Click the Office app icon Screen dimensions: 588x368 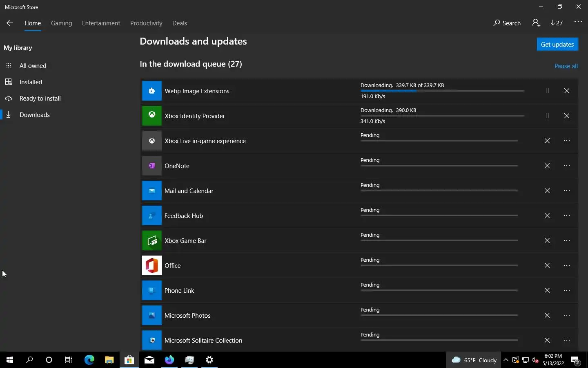(x=152, y=265)
